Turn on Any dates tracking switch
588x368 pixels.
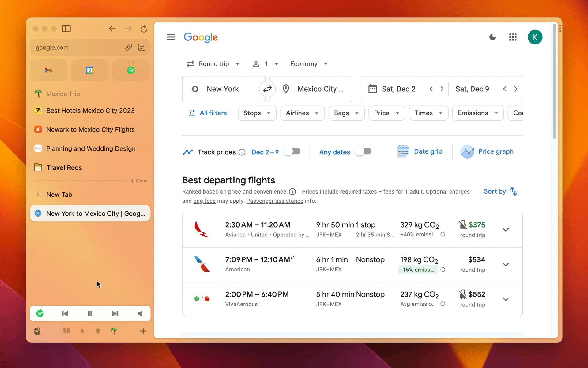[x=363, y=151]
